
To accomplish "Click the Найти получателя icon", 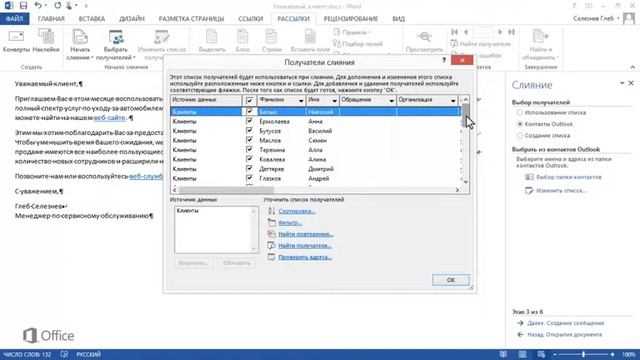I will pos(271,245).
